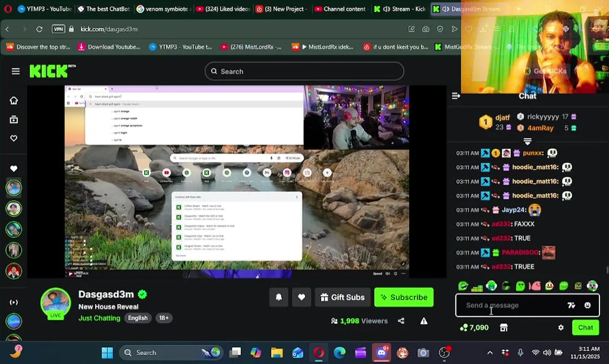Click the Gift Subs button

coord(342,297)
